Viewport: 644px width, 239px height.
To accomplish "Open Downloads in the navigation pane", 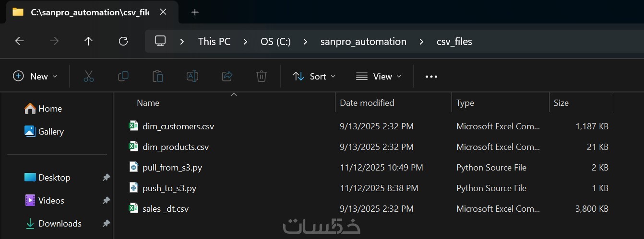I will [60, 223].
